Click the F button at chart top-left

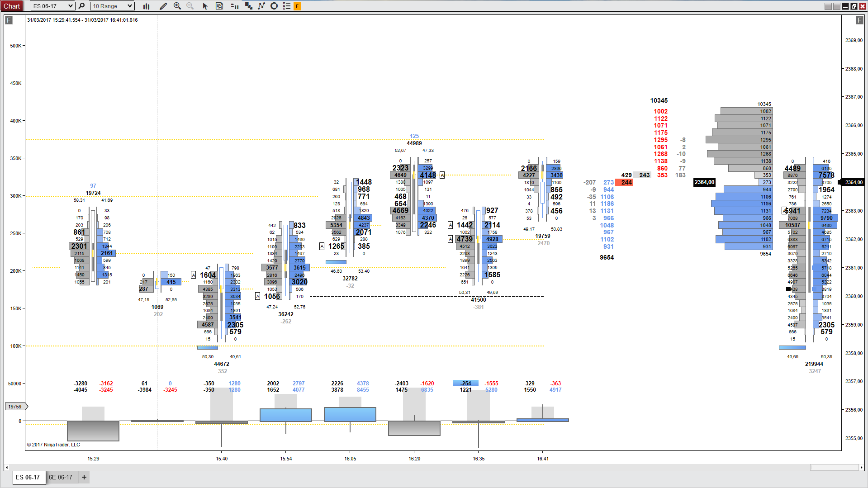tap(9, 20)
